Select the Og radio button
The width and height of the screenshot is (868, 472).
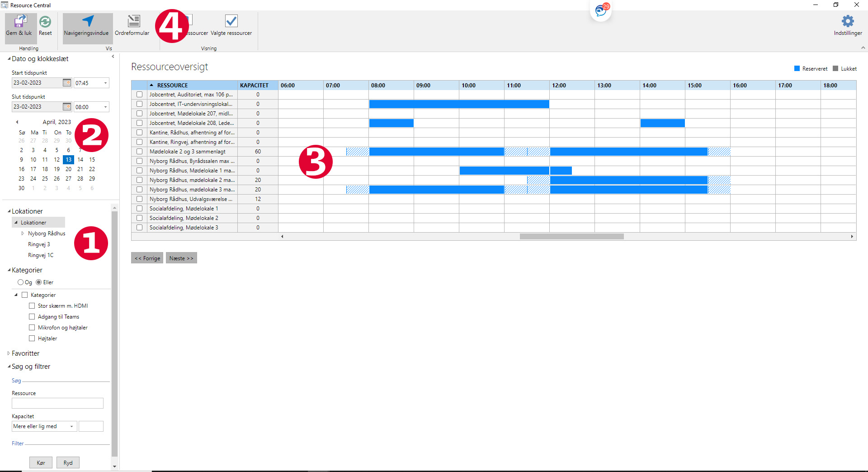tap(20, 282)
